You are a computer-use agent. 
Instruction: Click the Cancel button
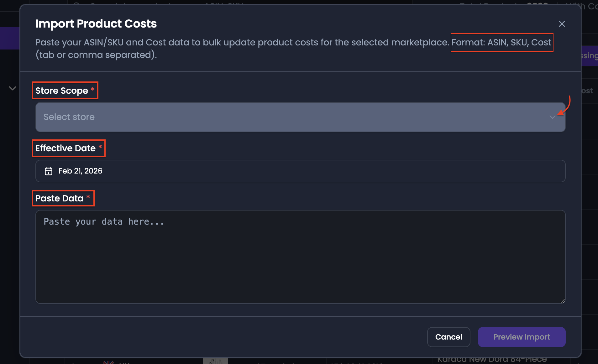click(449, 337)
